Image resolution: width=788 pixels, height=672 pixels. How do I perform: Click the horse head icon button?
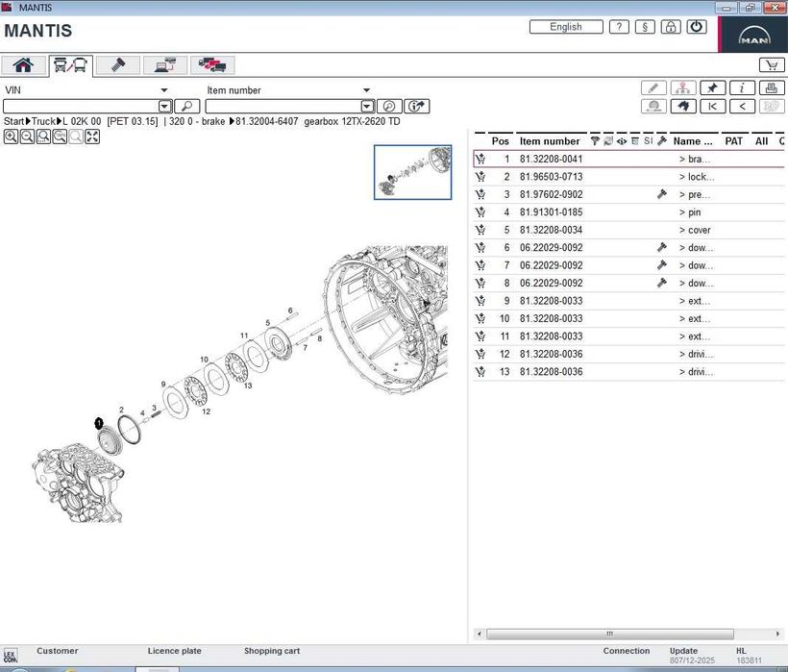(683, 106)
